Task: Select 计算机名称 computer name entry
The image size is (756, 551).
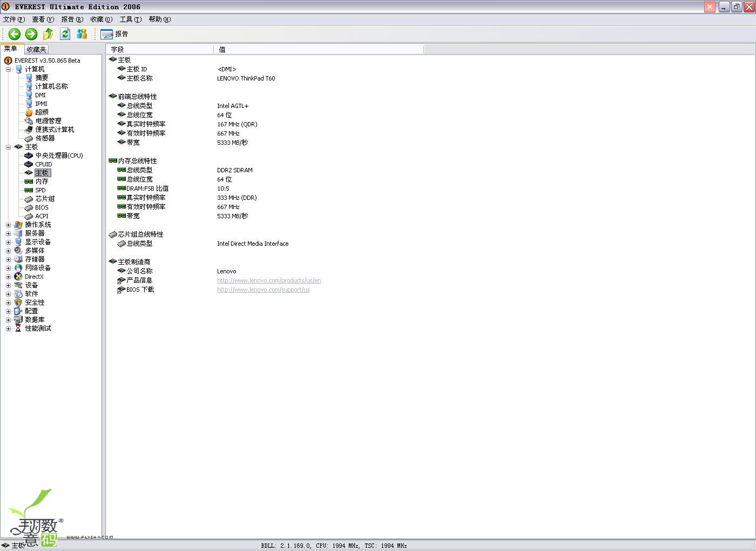Action: coord(51,86)
